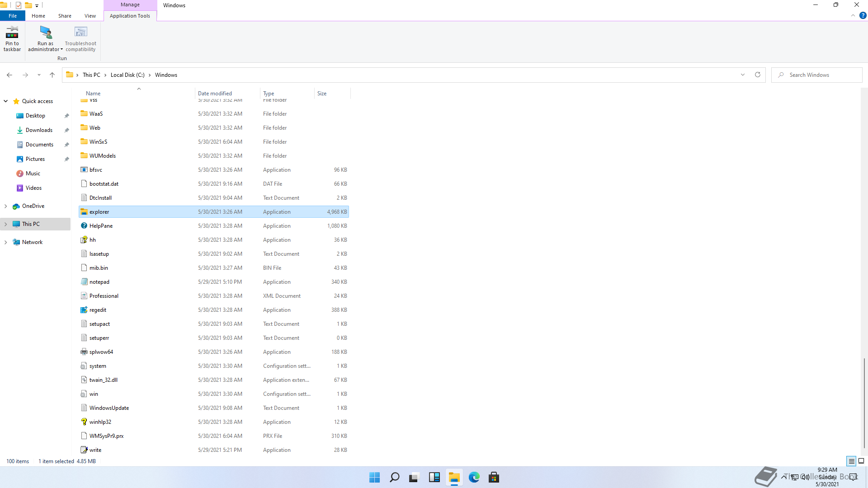The image size is (868, 488).
Task: Open the File menu tab
Action: coord(13,16)
